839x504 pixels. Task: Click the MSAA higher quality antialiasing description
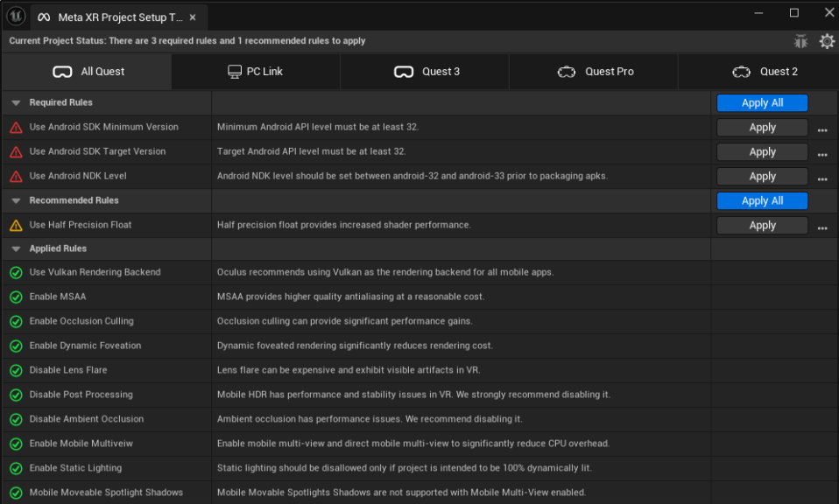click(x=351, y=297)
